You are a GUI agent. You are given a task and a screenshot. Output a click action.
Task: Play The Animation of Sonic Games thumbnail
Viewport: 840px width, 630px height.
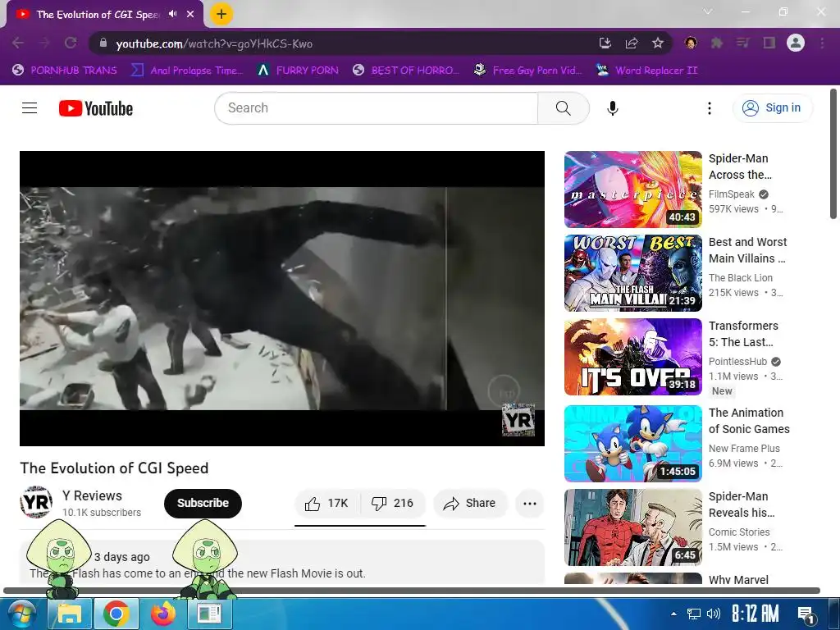coord(632,444)
